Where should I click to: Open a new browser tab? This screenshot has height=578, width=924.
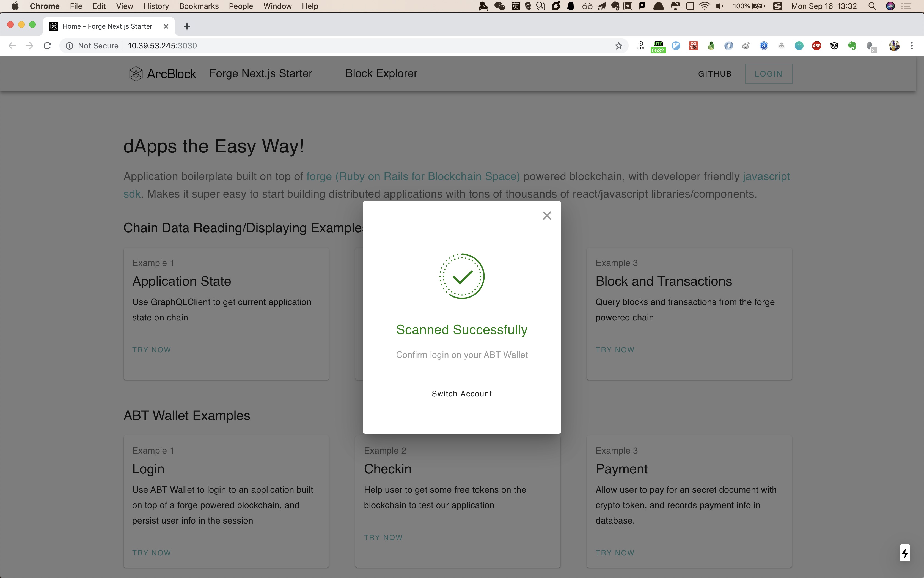[x=187, y=26]
